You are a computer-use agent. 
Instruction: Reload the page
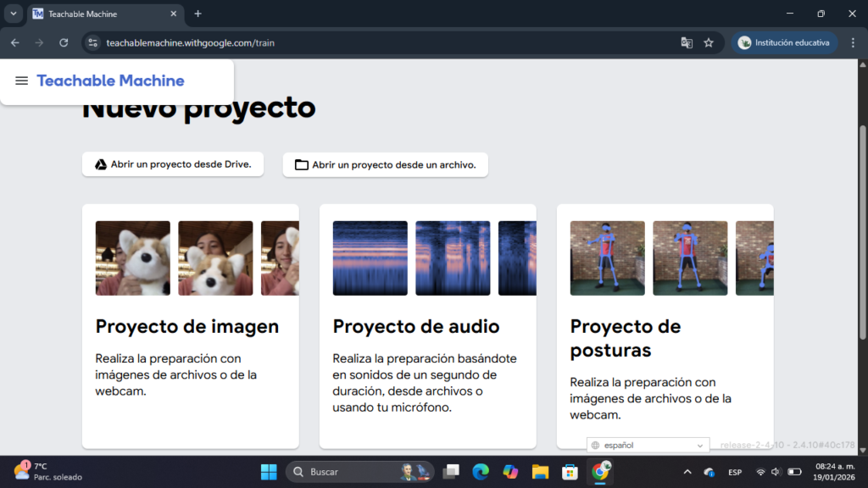coord(64,42)
